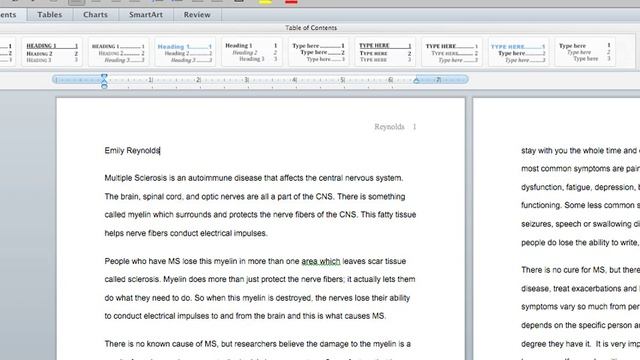Screen dimensions: 640x360
Task: Click the 3 inch mark on ruler
Action: coord(247,80)
